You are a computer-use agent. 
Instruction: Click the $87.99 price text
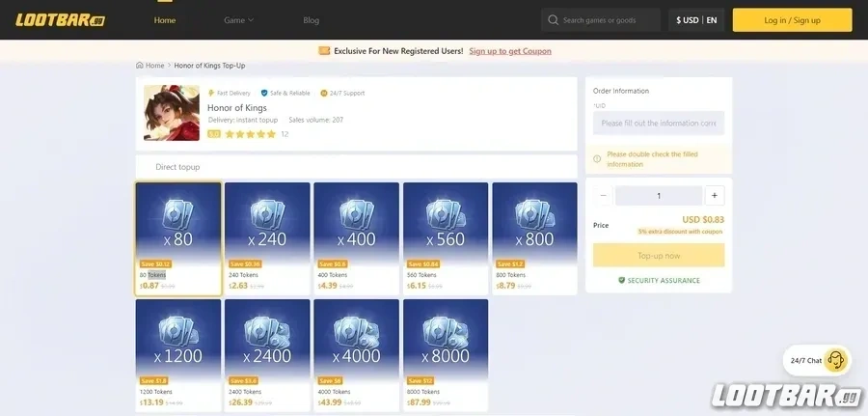point(420,402)
